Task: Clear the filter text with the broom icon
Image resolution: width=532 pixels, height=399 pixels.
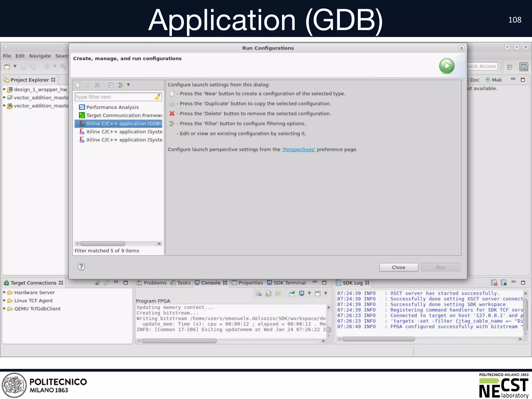Action: click(x=157, y=97)
